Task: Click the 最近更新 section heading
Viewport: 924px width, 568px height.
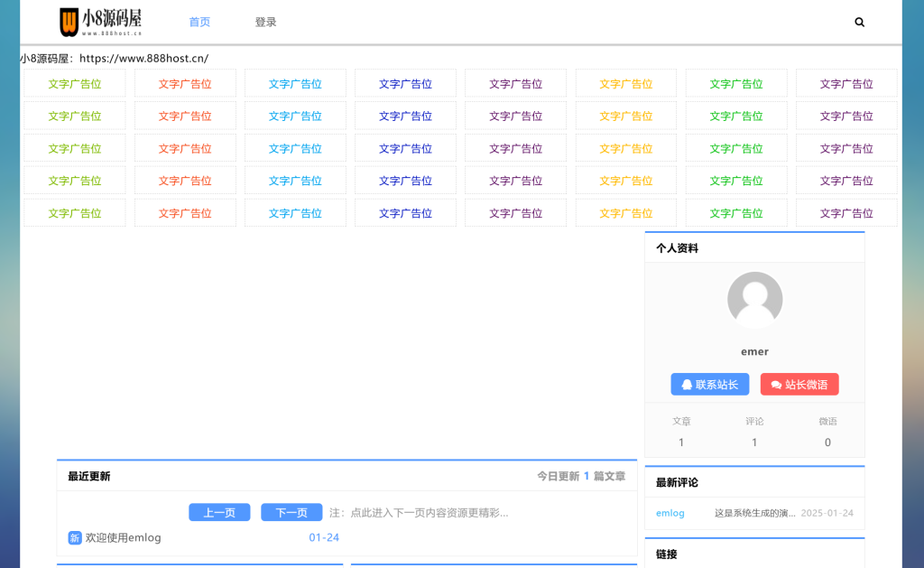Action: [89, 477]
